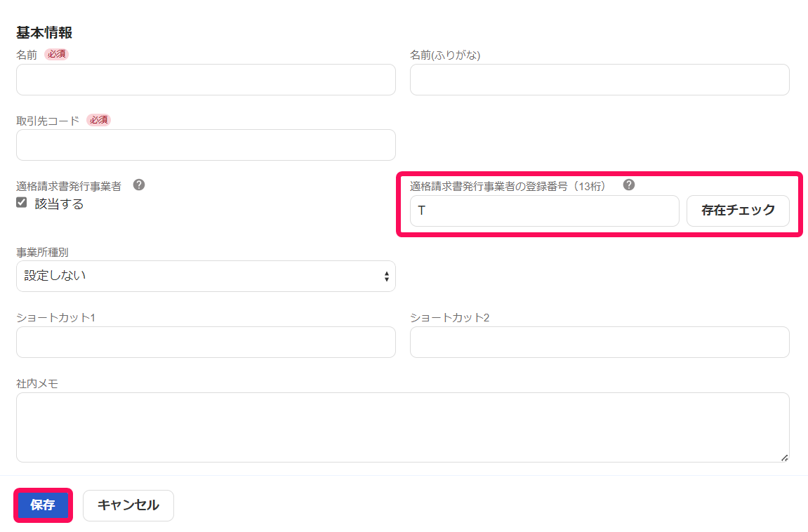Click the 基本情報 heading
Image resolution: width=808 pixels, height=532 pixels.
point(44,32)
